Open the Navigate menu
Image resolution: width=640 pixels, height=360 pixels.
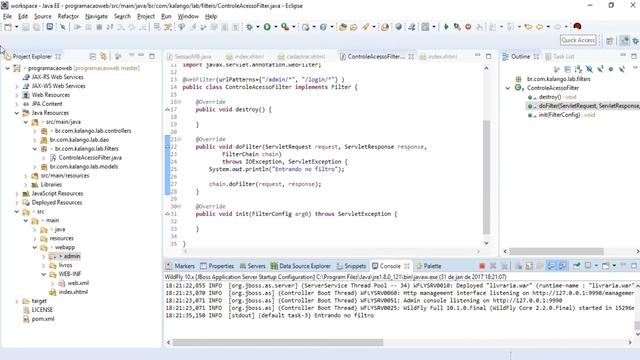click(96, 16)
